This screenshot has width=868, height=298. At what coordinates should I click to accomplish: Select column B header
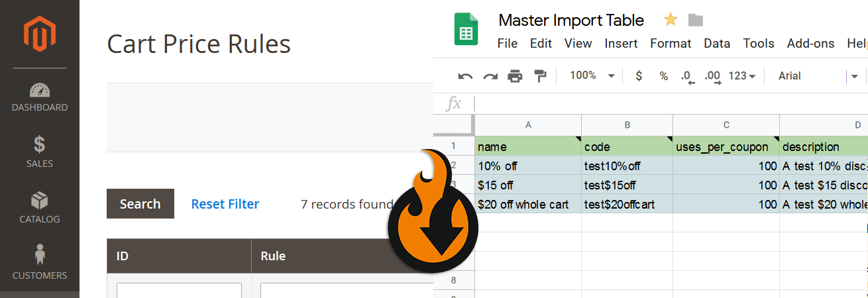(x=627, y=124)
